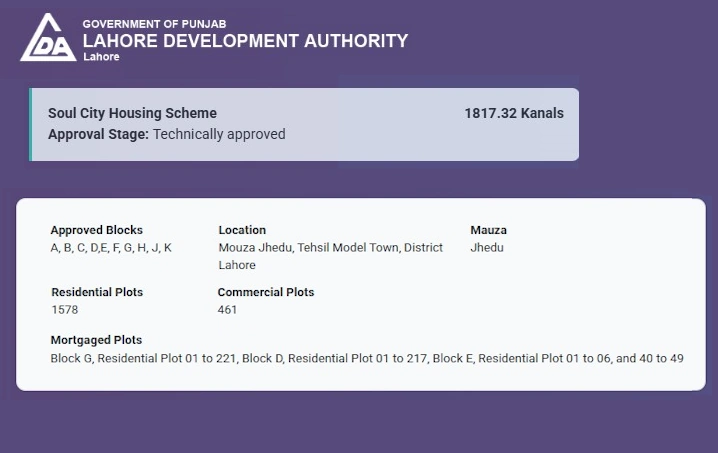Click the 1817.32 Kanals area figure
Image resolution: width=718 pixels, height=453 pixels.
[514, 113]
